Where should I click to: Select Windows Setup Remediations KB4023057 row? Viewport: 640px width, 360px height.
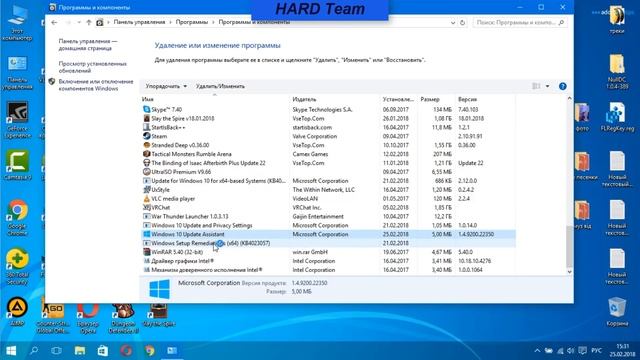328,243
